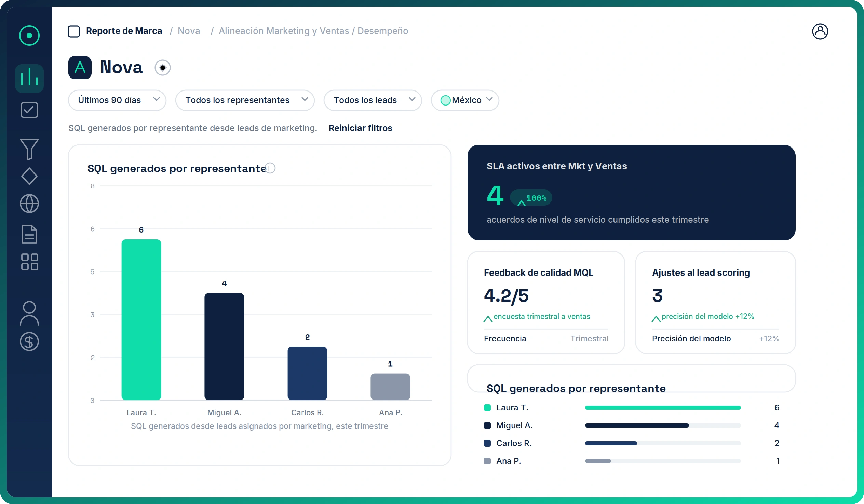Open the globe icon in sidebar
This screenshot has height=504, width=864.
[x=29, y=204]
